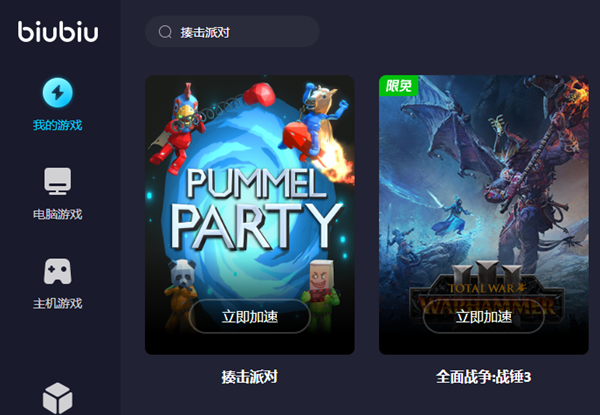The width and height of the screenshot is (600, 415).
Task: Open the cube icon in the sidebar
Action: pos(57,398)
